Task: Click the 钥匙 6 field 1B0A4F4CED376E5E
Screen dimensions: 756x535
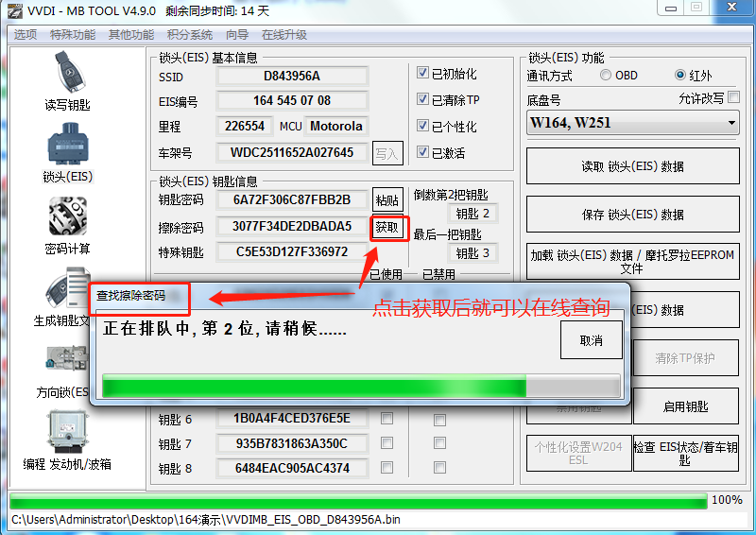Action: pos(292,418)
